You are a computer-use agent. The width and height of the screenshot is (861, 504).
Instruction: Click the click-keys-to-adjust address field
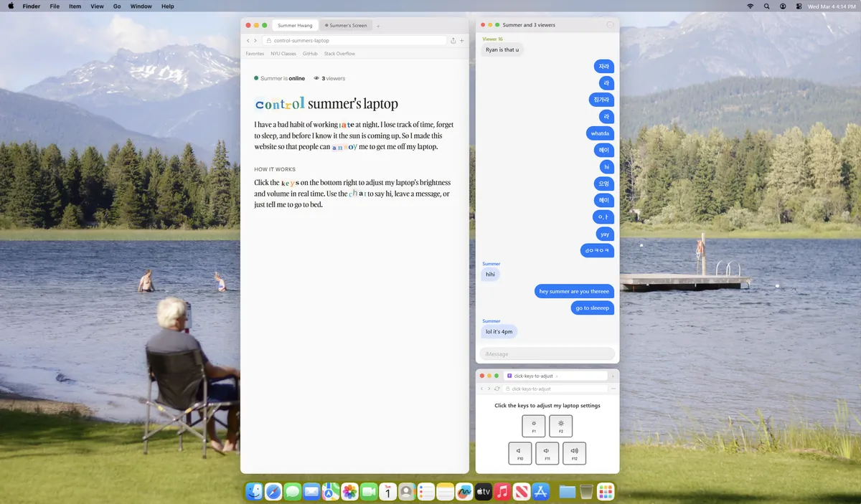click(x=555, y=389)
